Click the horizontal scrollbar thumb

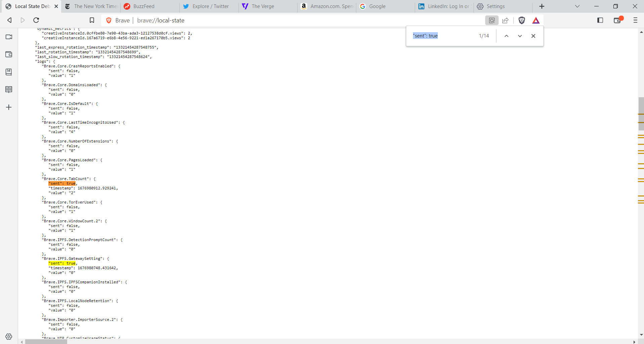tap(46, 342)
